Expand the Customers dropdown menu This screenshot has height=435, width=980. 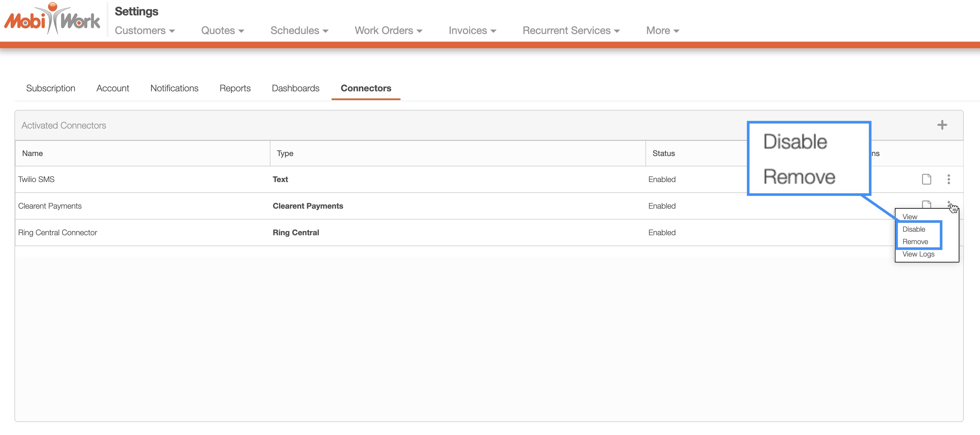coord(145,30)
